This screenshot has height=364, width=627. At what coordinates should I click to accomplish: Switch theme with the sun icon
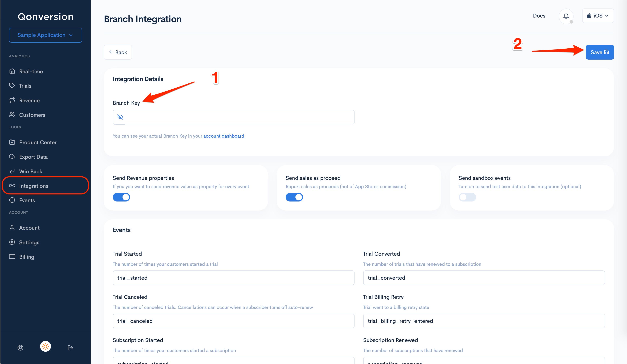point(45,346)
